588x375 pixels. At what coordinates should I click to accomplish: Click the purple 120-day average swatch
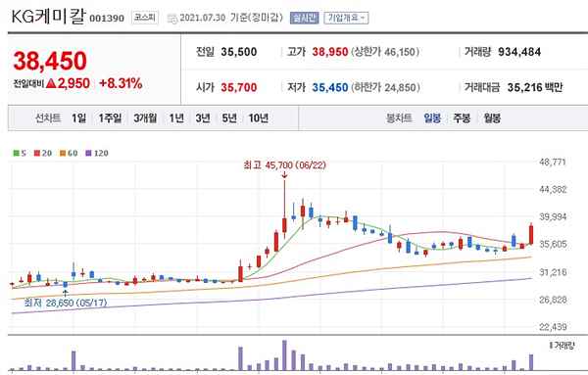88,153
